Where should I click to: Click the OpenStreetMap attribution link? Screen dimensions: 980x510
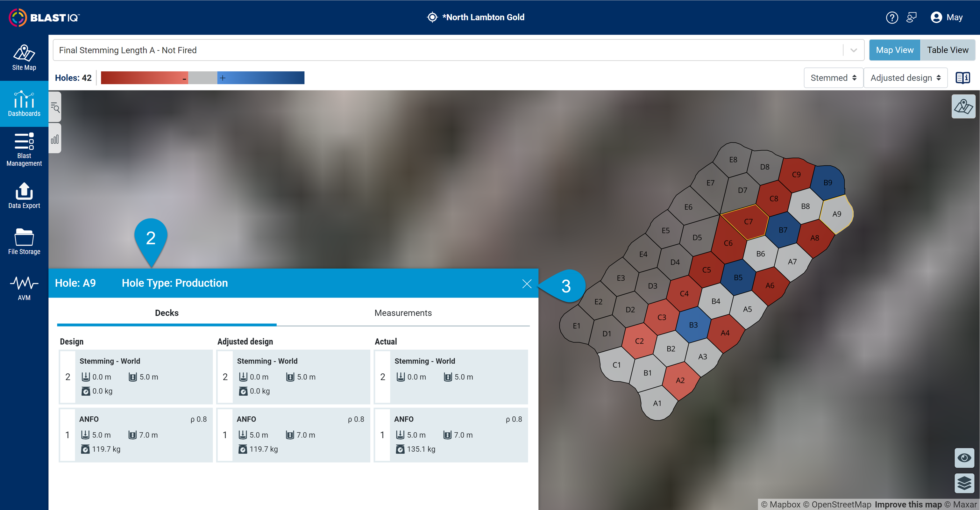837,504
